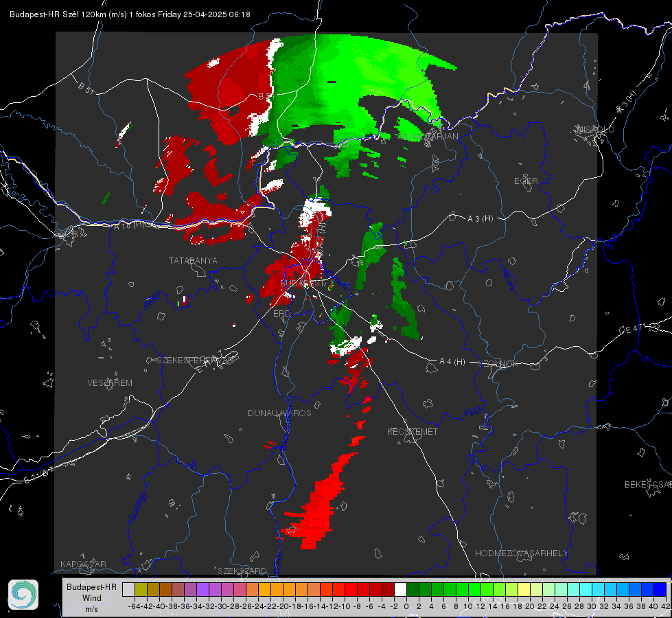The image size is (672, 618).
Task: Click the '42' legend value
Action: coord(666,606)
